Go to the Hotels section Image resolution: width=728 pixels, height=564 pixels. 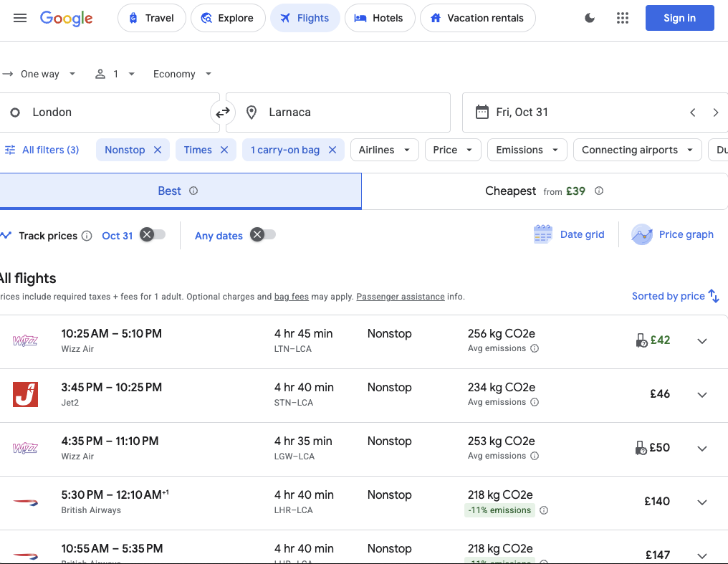pyautogui.click(x=380, y=18)
